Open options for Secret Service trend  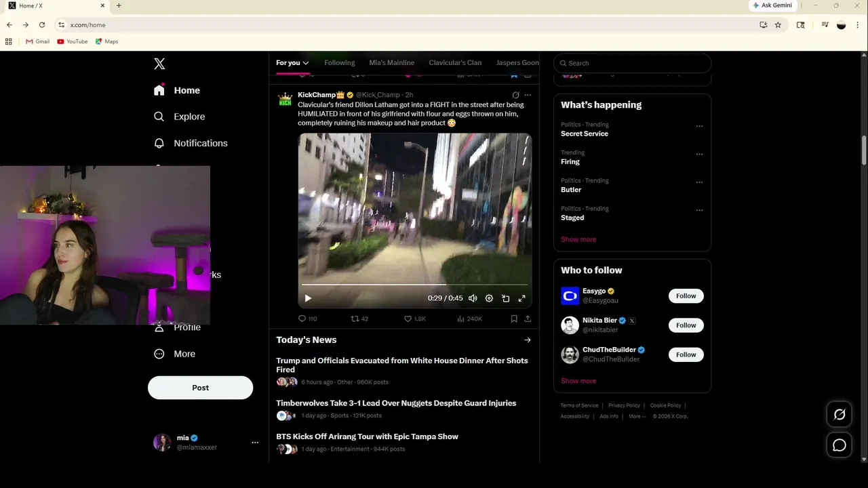point(699,126)
